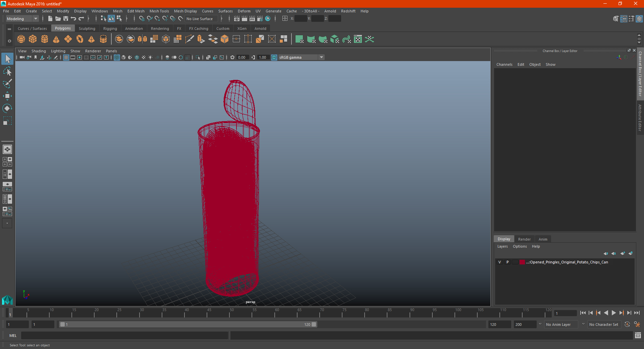
Task: Activate the Scale tool in Tool Box
Action: (7, 120)
